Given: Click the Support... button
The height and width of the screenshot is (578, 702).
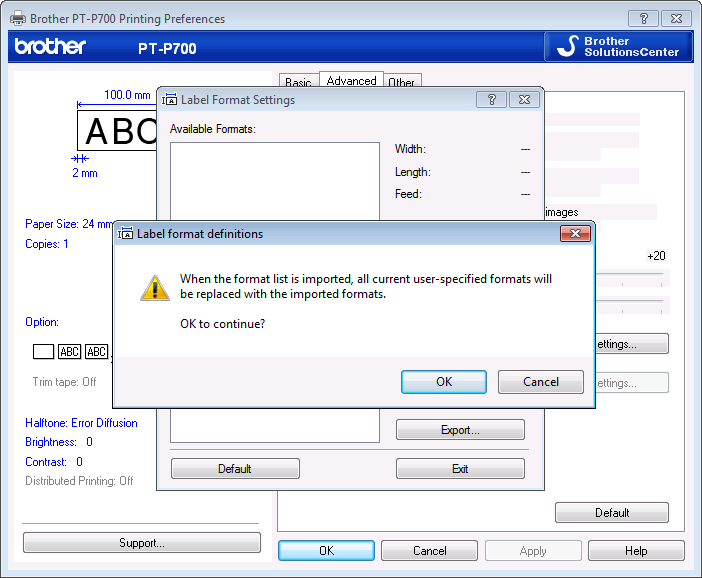Looking at the screenshot, I should [141, 543].
